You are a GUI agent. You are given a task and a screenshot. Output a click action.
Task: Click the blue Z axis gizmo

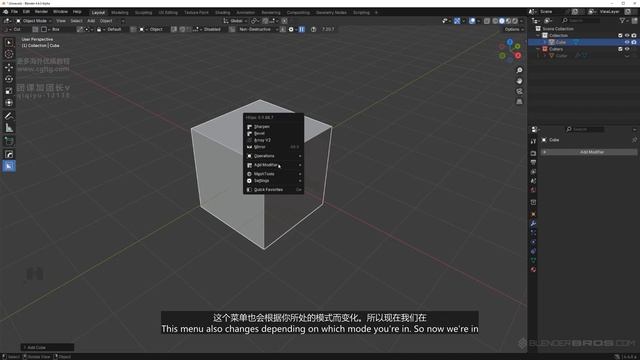(510, 42)
